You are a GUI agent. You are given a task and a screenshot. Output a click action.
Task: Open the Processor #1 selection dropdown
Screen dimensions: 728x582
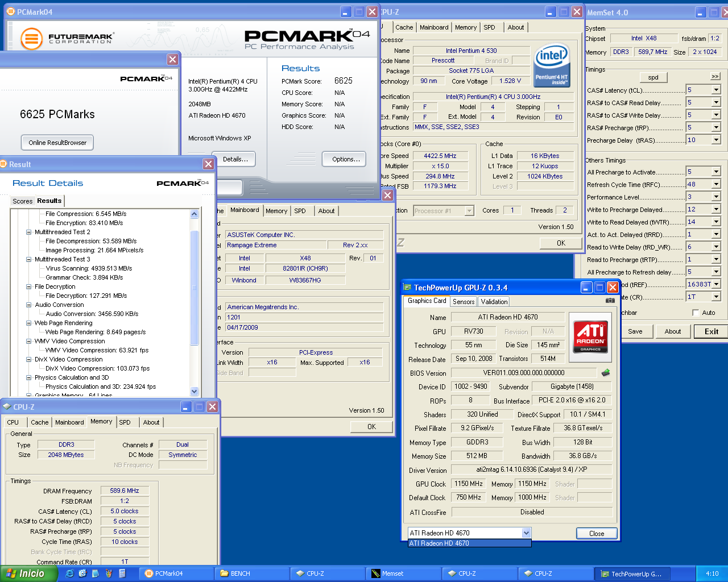(x=469, y=211)
